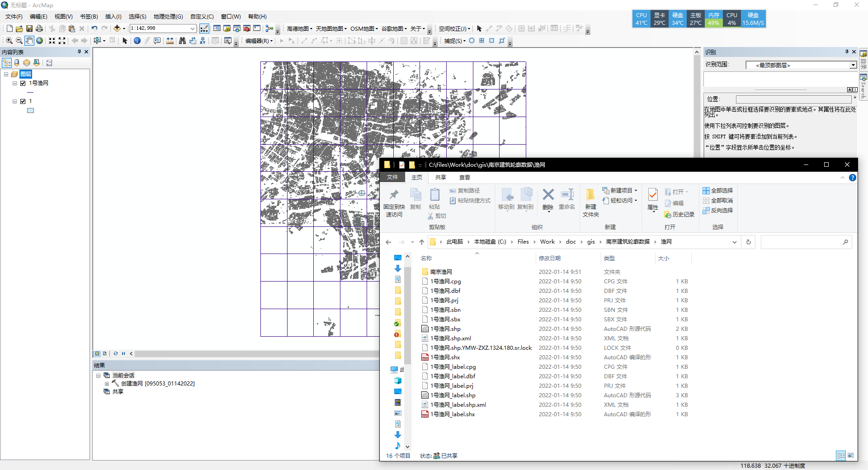Click the Fixed Zoom Out icon
Screen dimensions: 868x470
(x=62, y=41)
